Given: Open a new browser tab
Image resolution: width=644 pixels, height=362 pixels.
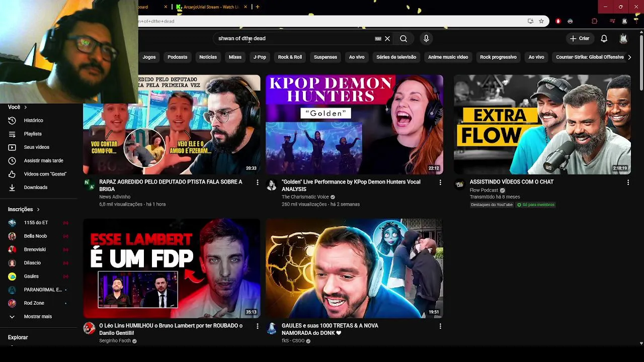Looking at the screenshot, I should click(257, 7).
